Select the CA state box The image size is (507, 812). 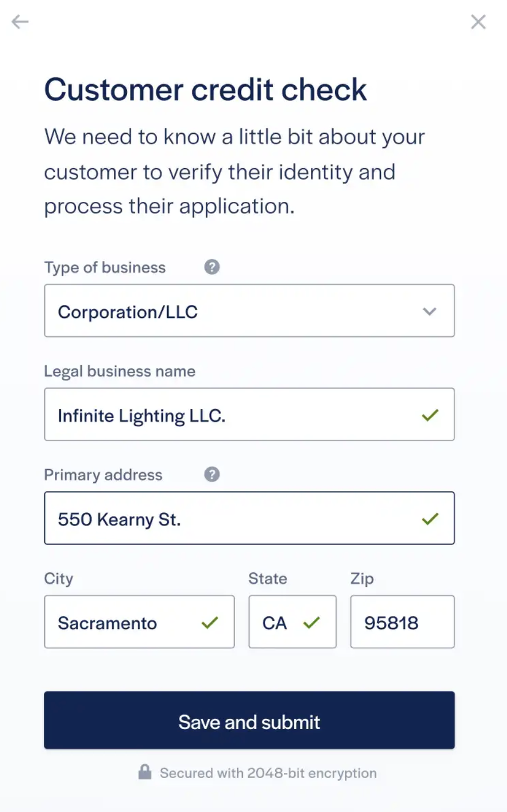tap(293, 622)
